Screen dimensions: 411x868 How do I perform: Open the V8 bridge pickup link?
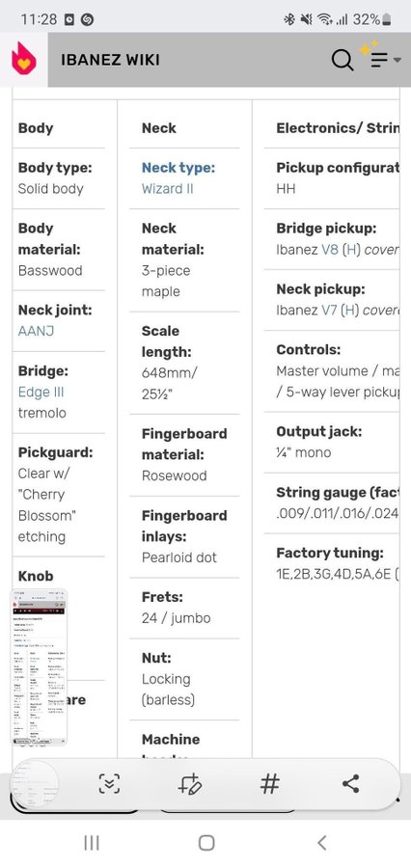tap(330, 249)
